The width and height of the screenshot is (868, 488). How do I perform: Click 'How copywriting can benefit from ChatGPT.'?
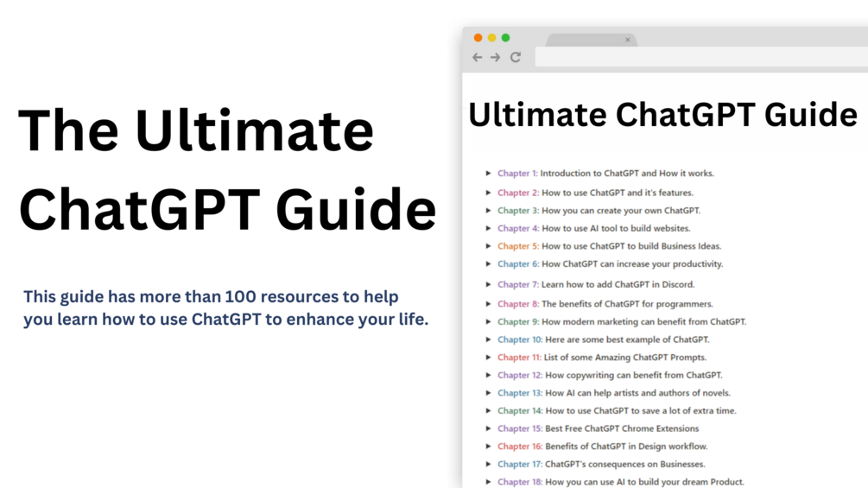(x=634, y=375)
